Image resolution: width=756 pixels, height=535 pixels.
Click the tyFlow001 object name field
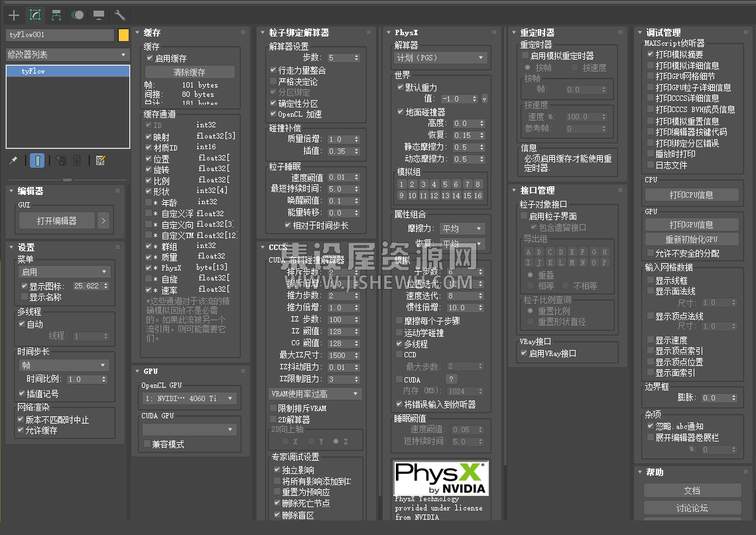coord(60,35)
